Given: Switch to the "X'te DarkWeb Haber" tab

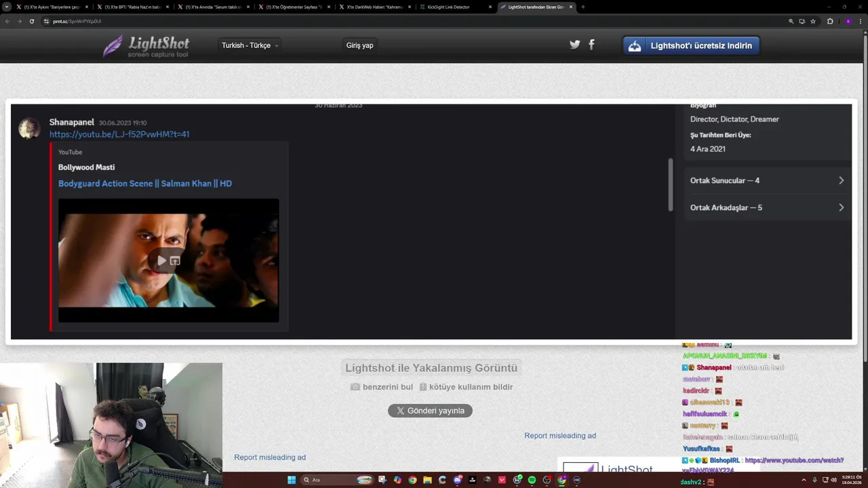Looking at the screenshot, I should tap(374, 7).
